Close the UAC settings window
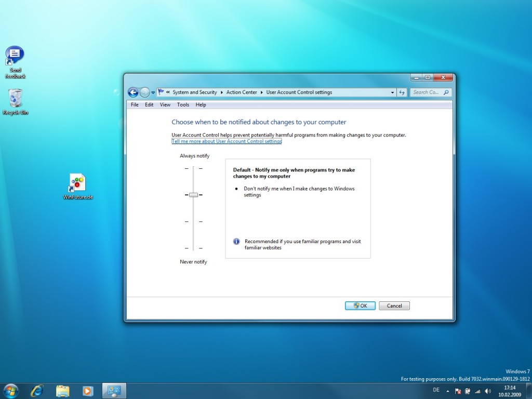 [443, 78]
